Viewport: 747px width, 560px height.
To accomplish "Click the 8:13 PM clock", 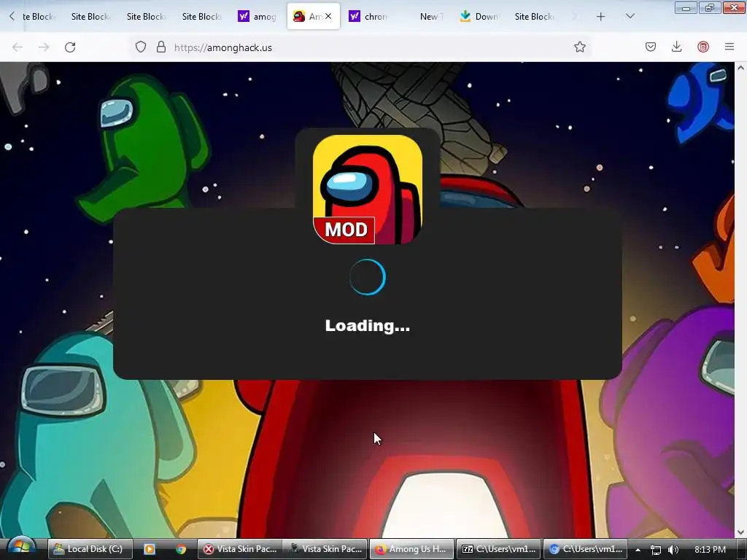I will (x=710, y=550).
